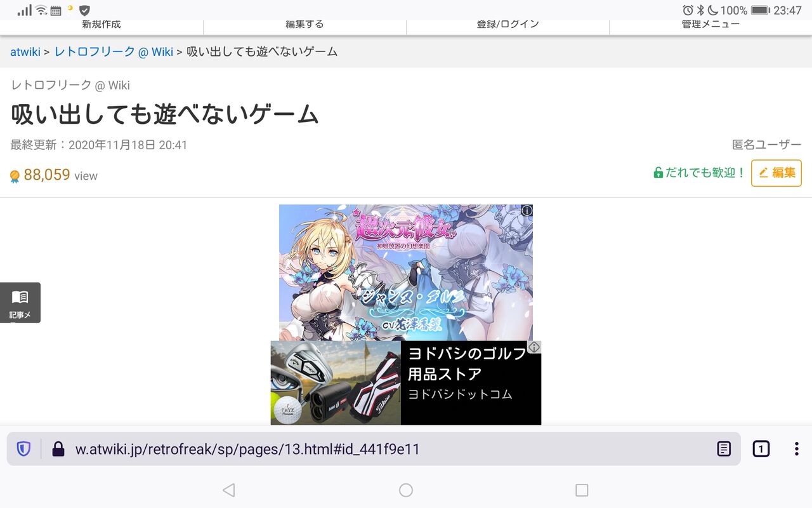The height and width of the screenshot is (508, 812).
Task: Tap the Bluetooth icon in status bar
Action: pyautogui.click(x=701, y=10)
